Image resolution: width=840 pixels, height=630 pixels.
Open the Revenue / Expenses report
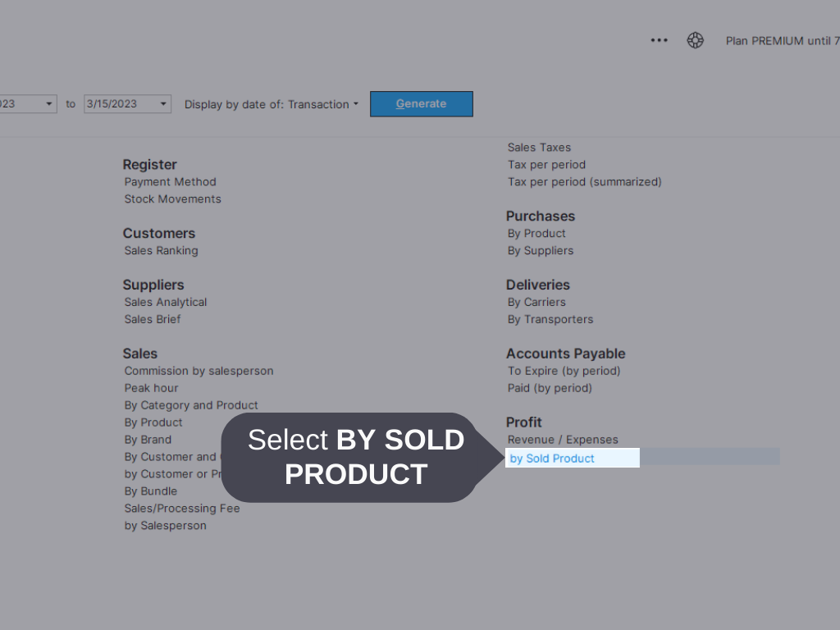tap(563, 439)
